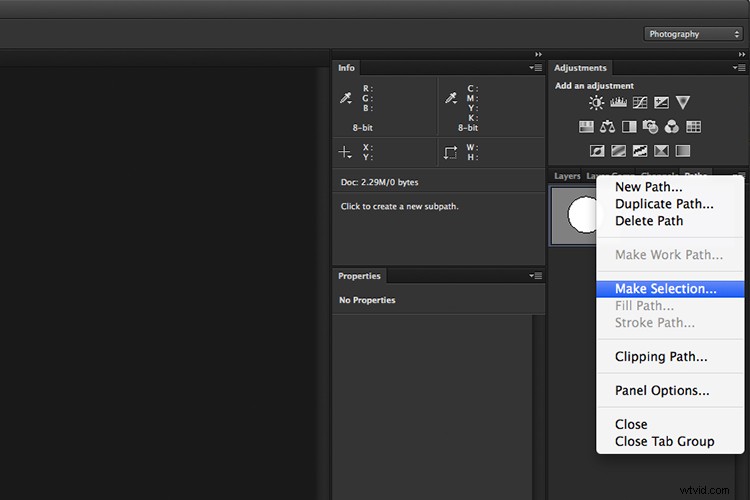Switch to the Layers tab
The width and height of the screenshot is (750, 500).
(567, 176)
